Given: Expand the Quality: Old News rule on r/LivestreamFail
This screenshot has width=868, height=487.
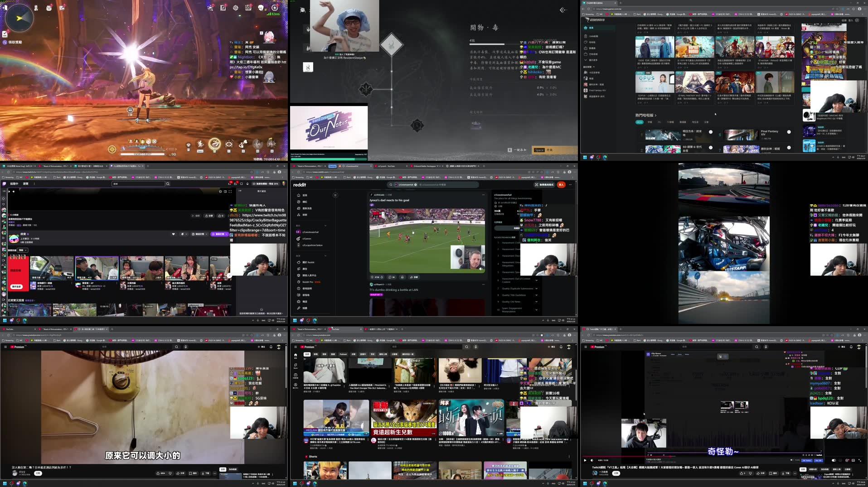Looking at the screenshot, I should coord(537,302).
